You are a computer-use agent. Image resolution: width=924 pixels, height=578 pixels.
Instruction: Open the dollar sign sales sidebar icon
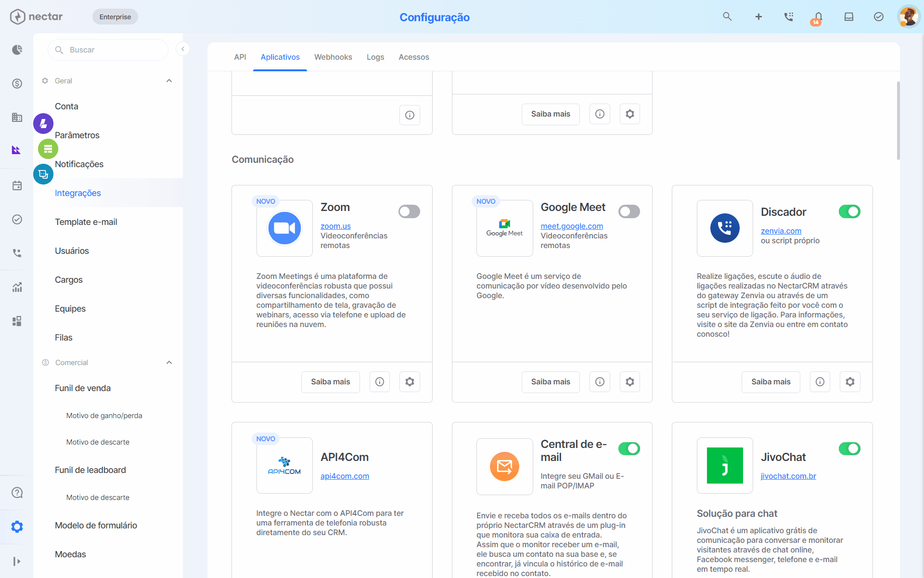[x=17, y=83]
